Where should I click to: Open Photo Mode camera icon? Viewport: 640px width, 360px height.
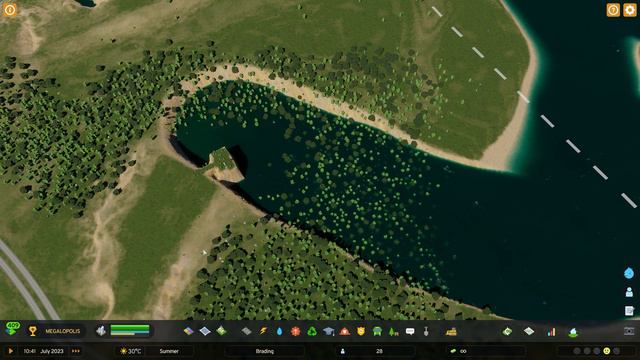pyautogui.click(x=629, y=331)
